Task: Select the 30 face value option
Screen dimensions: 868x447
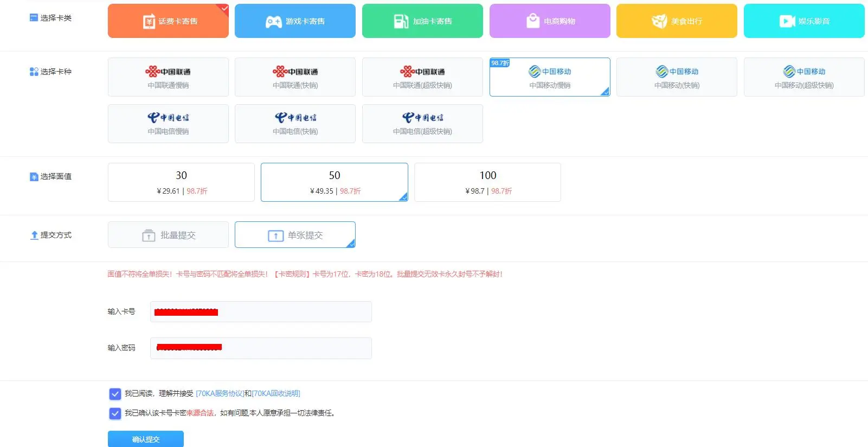Action: tap(181, 182)
